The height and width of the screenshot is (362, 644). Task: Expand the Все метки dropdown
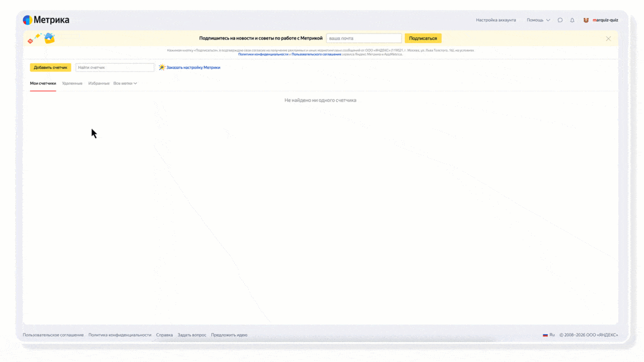coord(125,83)
